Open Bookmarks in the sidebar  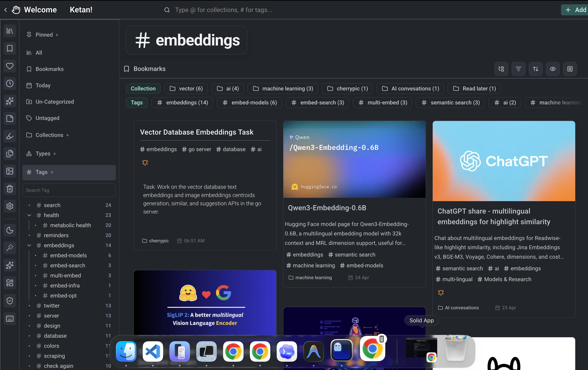[x=69, y=69]
